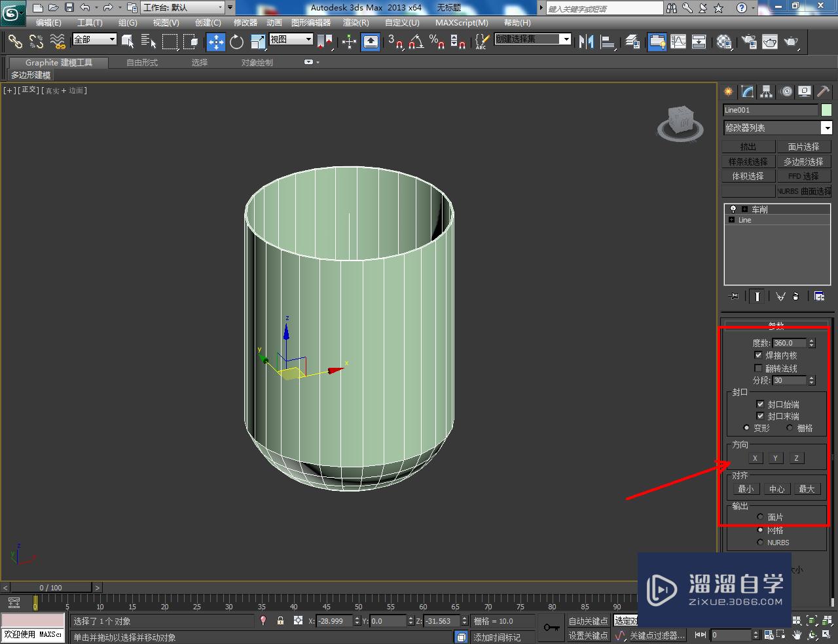Viewport: 838px width, 644px height.
Task: Toggle keyboard shortcut override icon
Action: pyautogui.click(x=371, y=42)
